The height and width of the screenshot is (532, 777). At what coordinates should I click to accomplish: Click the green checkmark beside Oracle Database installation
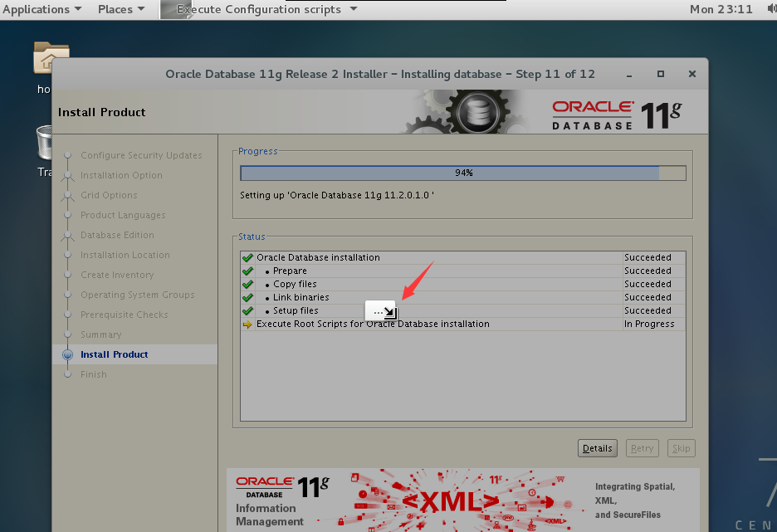tap(247, 257)
